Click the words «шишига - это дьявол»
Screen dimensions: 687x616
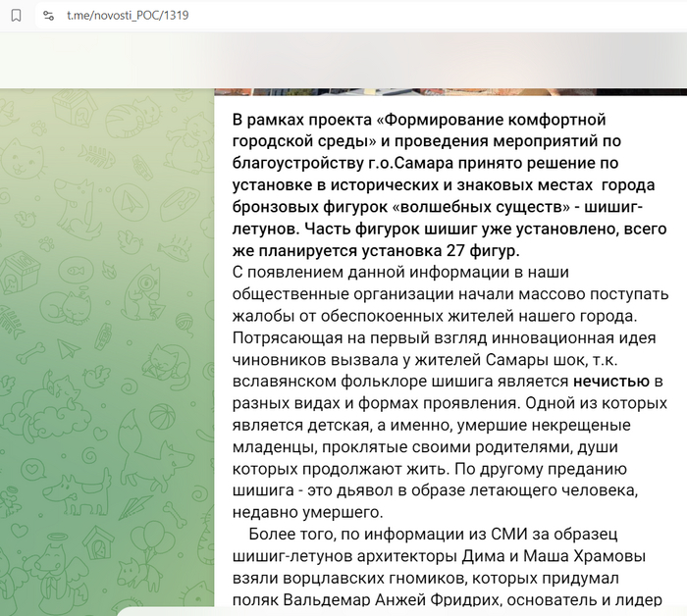click(x=312, y=490)
